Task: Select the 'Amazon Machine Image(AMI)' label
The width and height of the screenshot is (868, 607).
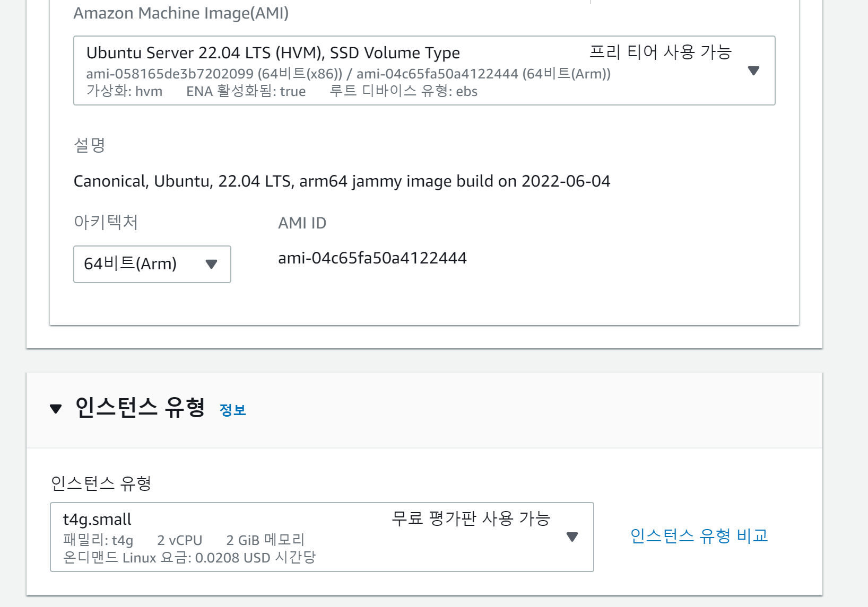Action: [181, 13]
